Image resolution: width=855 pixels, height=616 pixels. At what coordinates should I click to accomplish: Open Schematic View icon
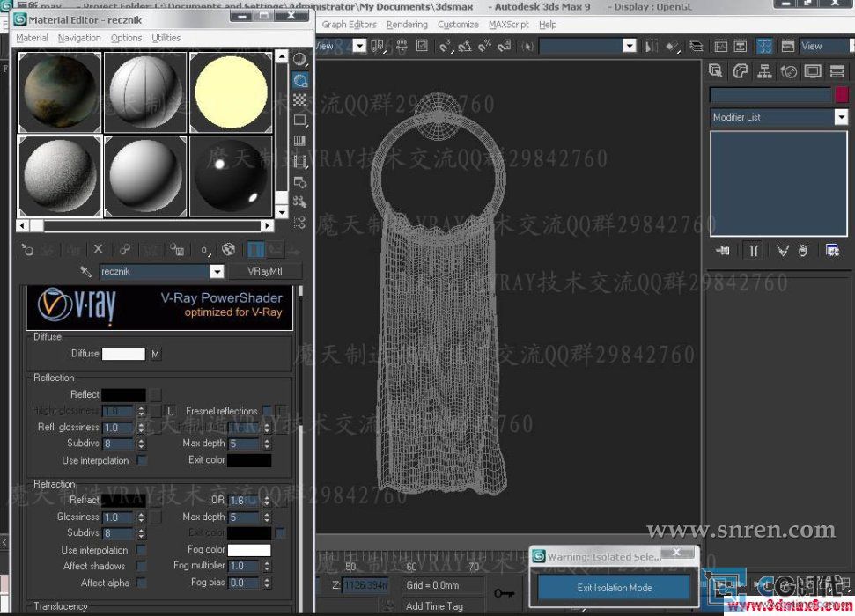[x=741, y=47]
